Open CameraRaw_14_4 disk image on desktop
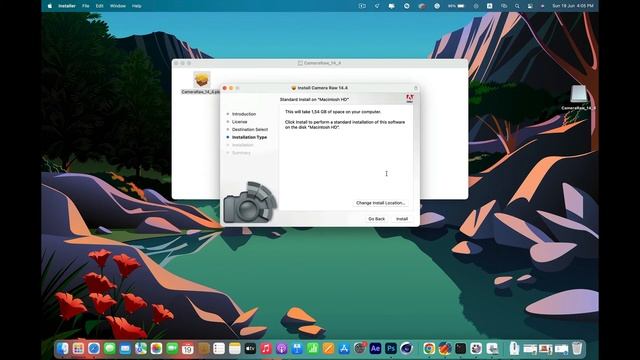The height and width of the screenshot is (360, 640). 578,98
